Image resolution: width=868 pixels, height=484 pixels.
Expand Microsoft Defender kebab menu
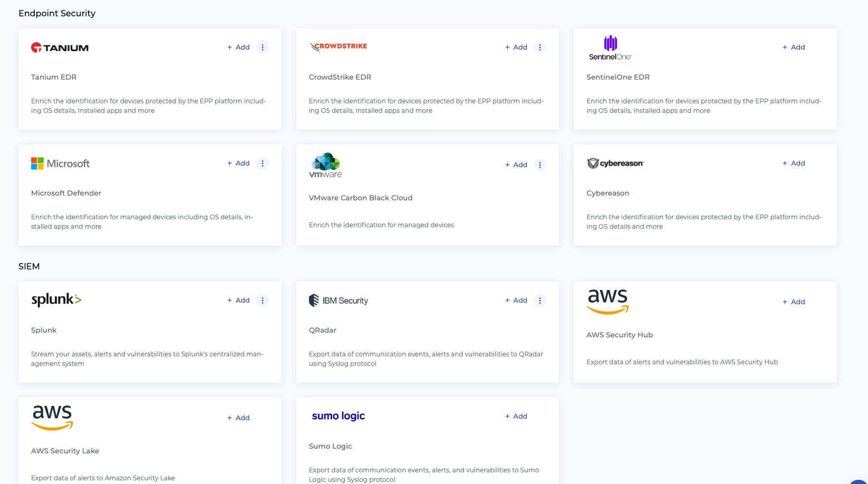pyautogui.click(x=263, y=163)
